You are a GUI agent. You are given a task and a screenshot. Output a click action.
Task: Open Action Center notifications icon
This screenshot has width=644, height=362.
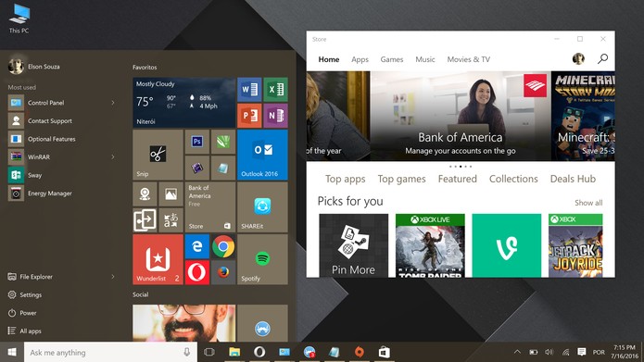click(582, 352)
